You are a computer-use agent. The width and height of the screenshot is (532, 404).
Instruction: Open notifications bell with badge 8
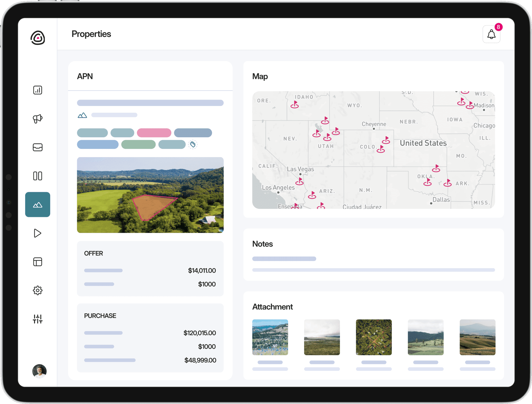[491, 34]
